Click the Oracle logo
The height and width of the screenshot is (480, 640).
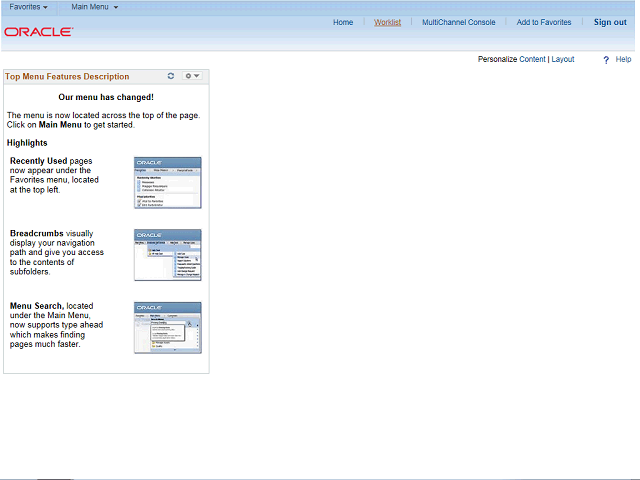point(39,32)
